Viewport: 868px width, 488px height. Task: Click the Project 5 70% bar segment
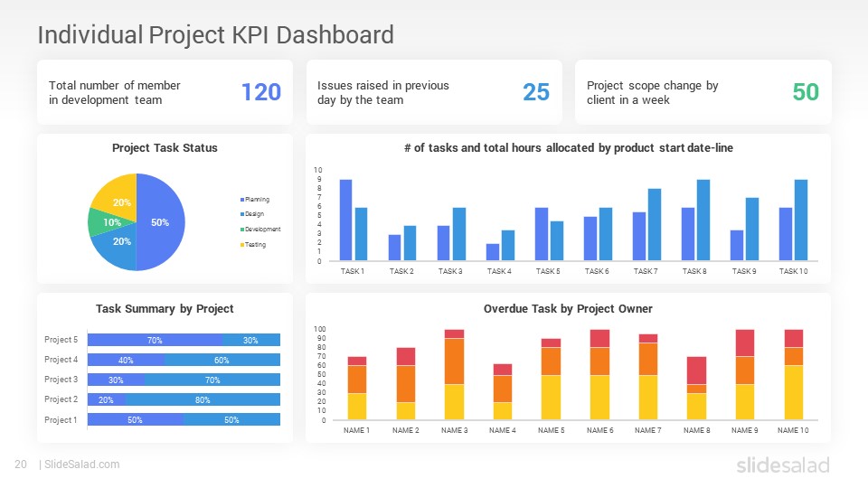[x=155, y=340]
